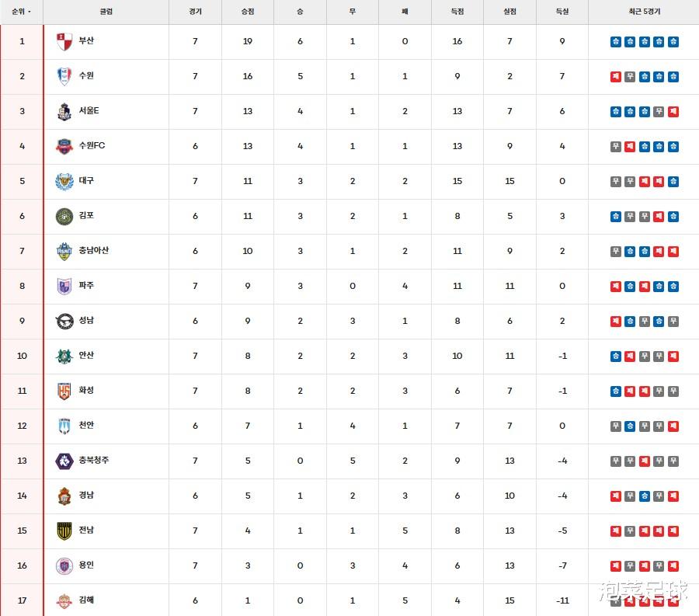The image size is (699, 616).
Task: Sort by the 승점 column header
Action: tap(248, 12)
